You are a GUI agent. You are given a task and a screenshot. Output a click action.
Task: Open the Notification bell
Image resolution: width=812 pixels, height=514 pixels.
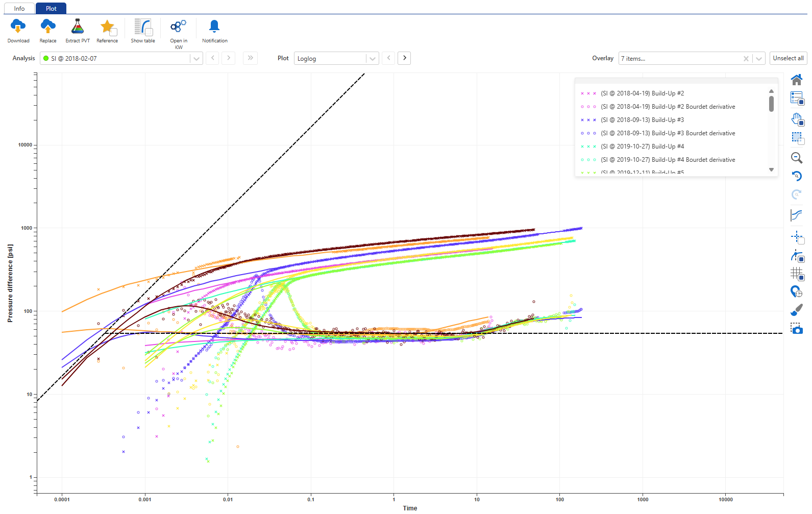click(214, 27)
